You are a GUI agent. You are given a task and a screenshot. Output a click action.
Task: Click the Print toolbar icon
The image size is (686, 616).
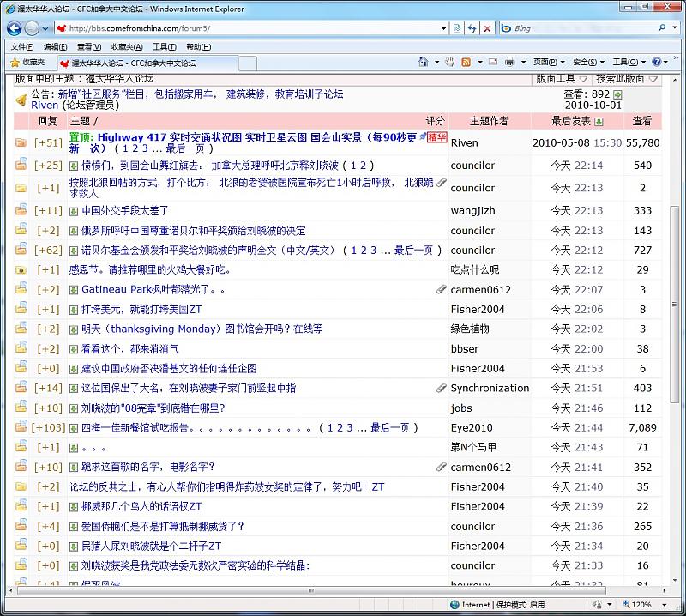(x=509, y=63)
